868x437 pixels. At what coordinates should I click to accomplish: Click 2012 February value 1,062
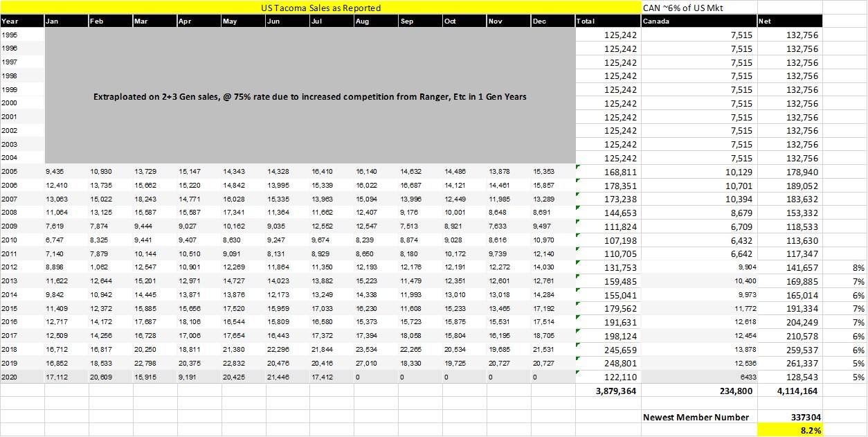110,267
